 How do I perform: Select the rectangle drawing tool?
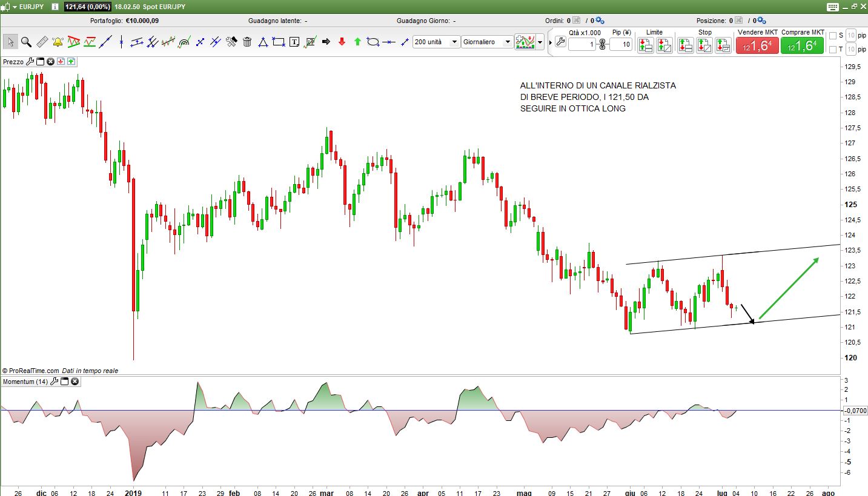point(279,42)
